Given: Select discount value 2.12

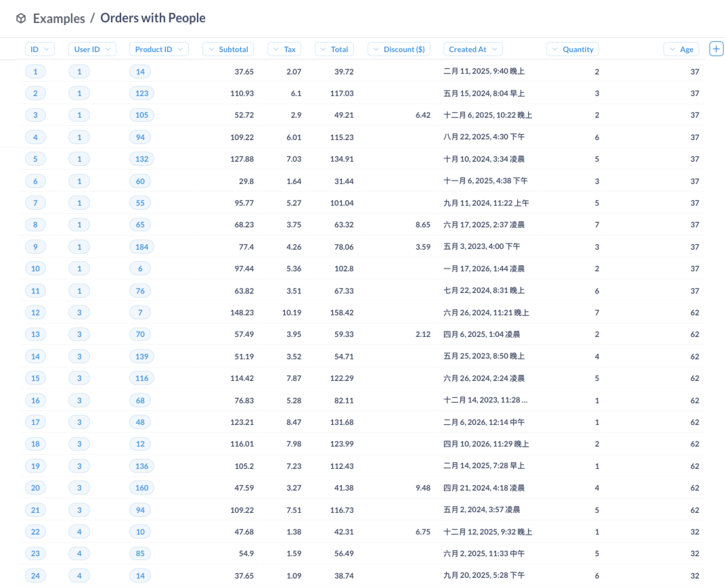Looking at the screenshot, I should coord(423,334).
